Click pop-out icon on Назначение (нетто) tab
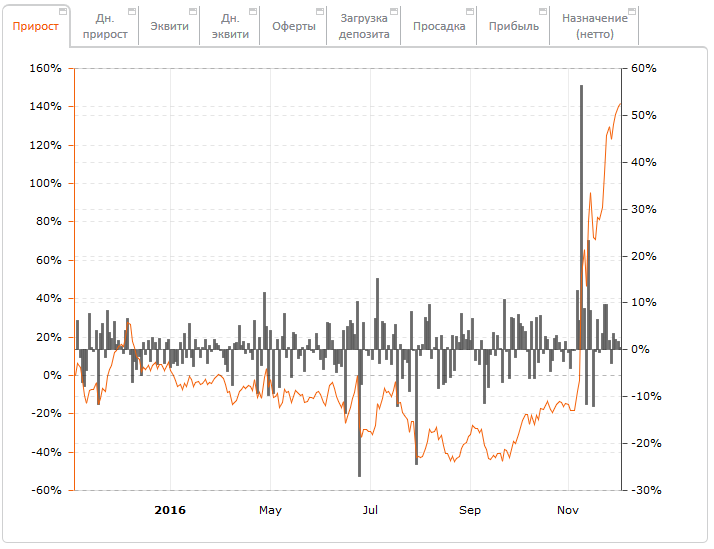This screenshot has width=714, height=549. 633,11
